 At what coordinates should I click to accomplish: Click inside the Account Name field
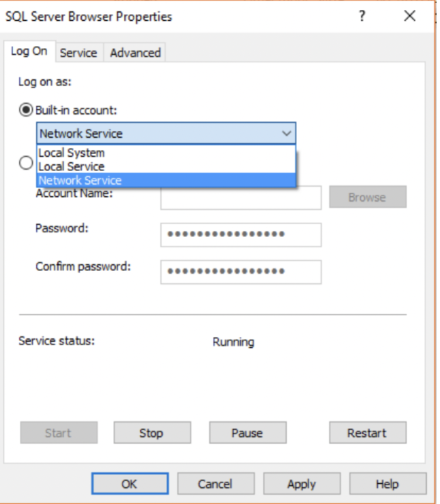(x=241, y=198)
